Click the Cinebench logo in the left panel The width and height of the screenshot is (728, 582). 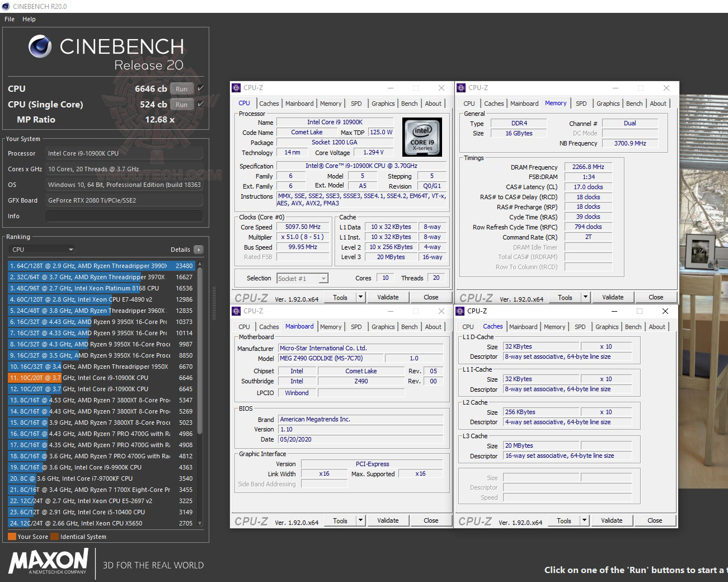pyautogui.click(x=40, y=46)
